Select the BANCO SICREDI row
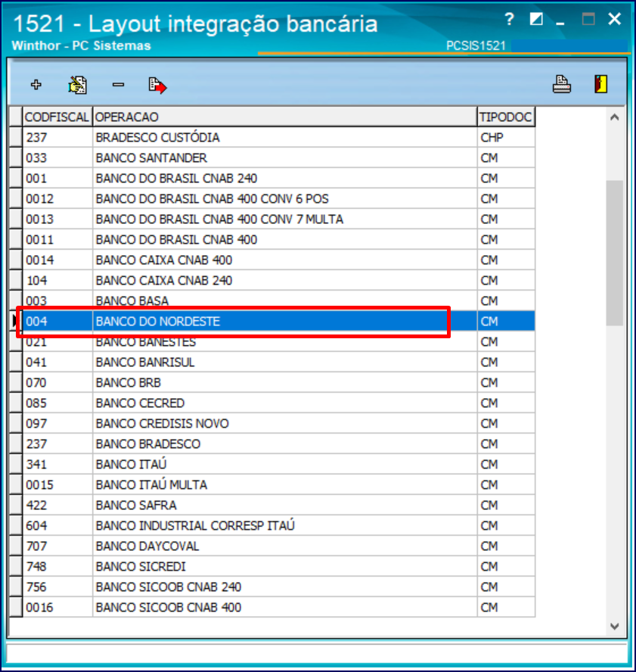Screen dimensions: 636x672 tap(272, 567)
